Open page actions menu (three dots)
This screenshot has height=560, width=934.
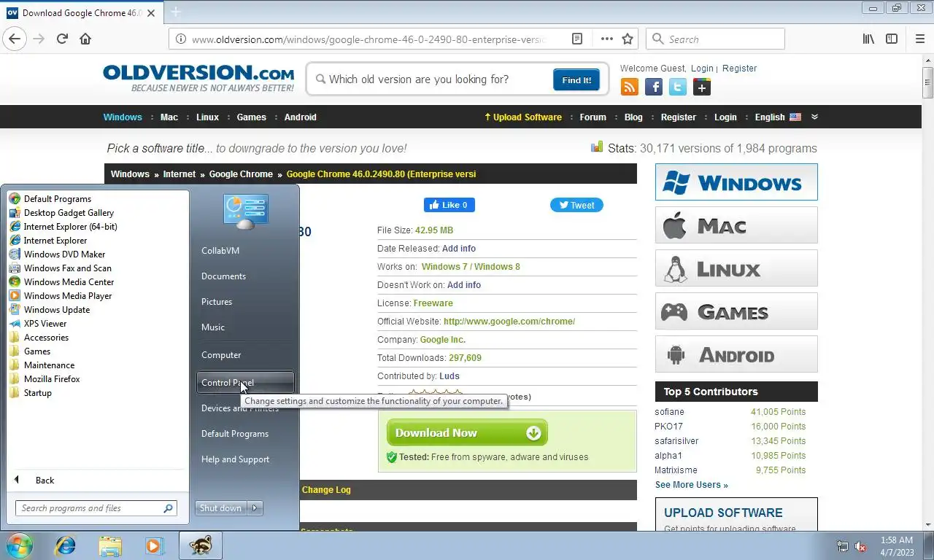click(x=607, y=39)
